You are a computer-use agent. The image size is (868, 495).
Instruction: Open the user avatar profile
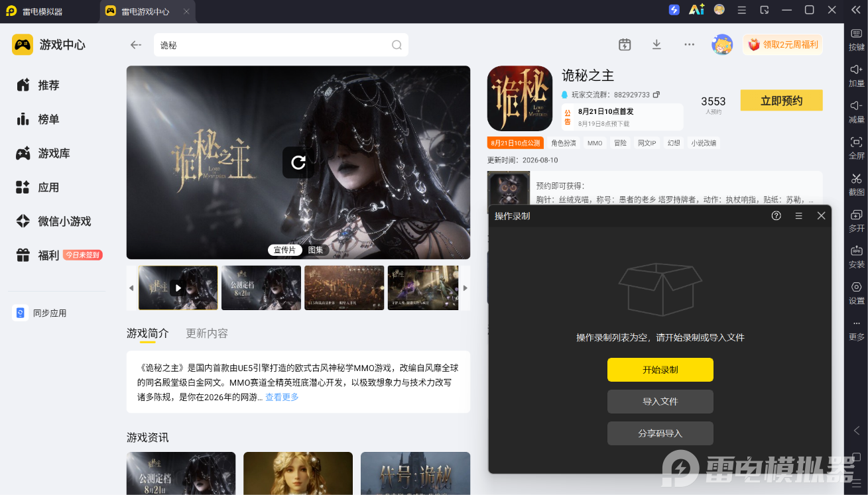point(722,44)
